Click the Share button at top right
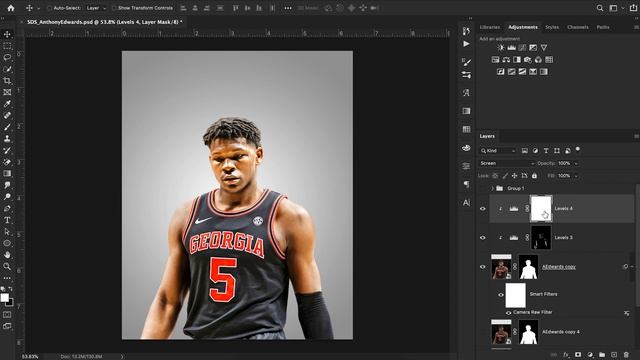 click(633, 8)
